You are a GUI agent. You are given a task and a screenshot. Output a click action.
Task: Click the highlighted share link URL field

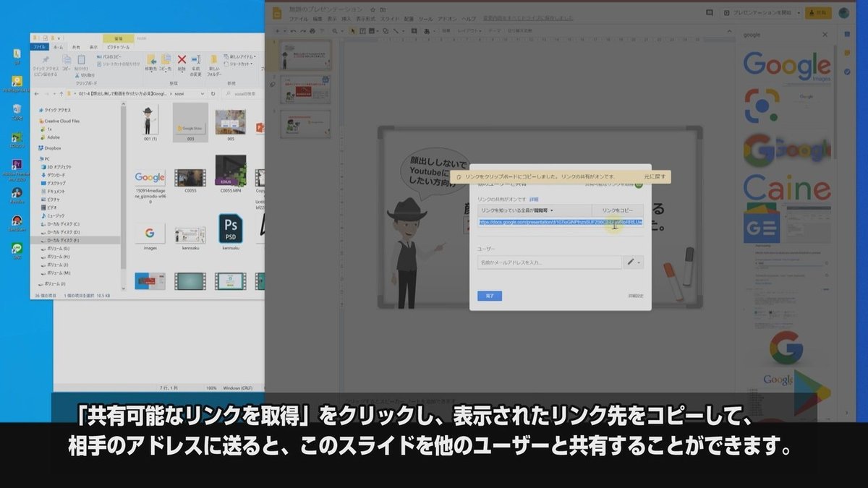coord(561,223)
